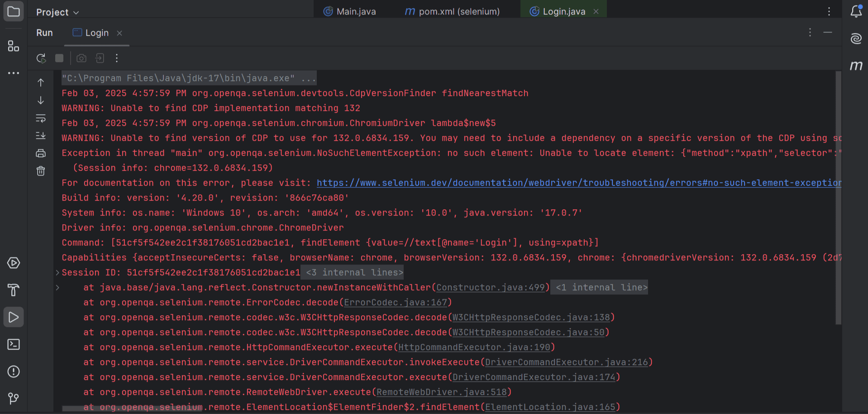The width and height of the screenshot is (868, 414).
Task: Toggle scroll to end
Action: pyautogui.click(x=41, y=135)
